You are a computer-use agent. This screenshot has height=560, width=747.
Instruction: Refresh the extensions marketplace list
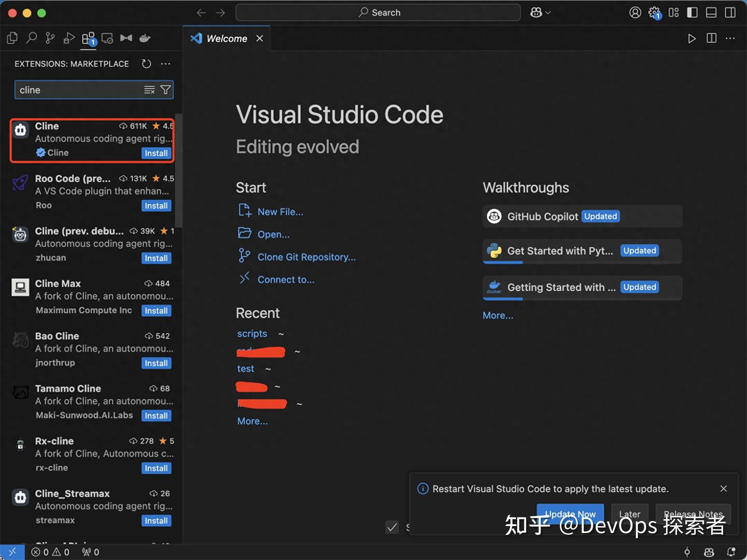147,64
